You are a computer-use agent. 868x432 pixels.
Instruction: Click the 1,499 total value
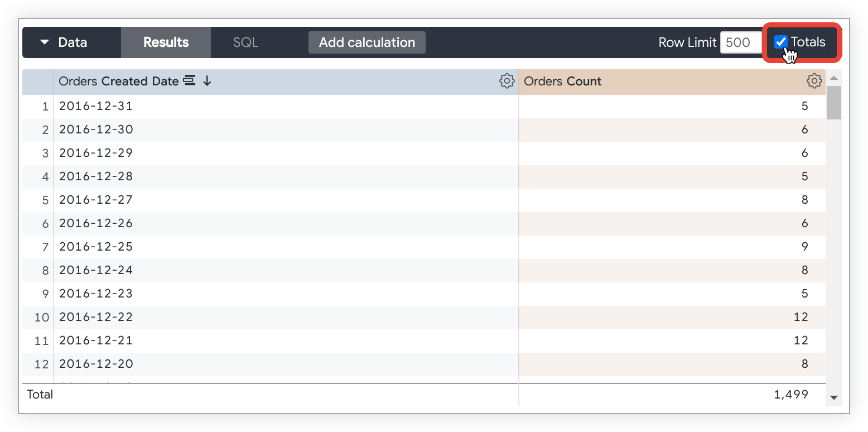791,395
